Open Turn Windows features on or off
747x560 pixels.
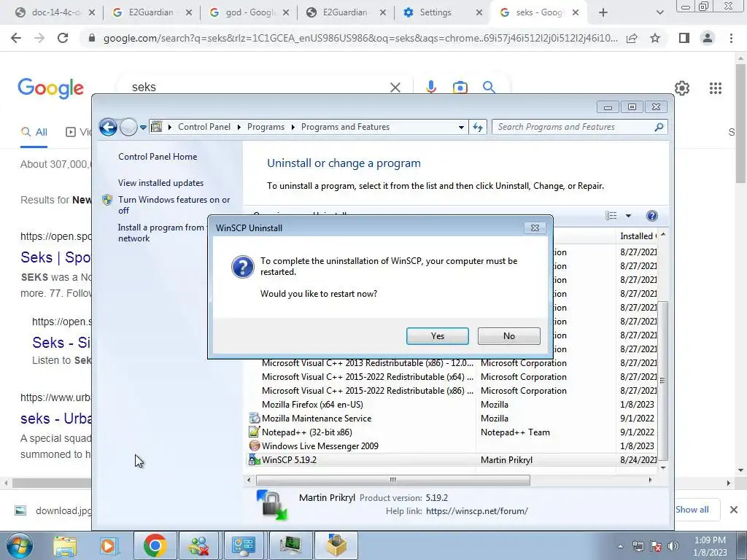(x=174, y=205)
